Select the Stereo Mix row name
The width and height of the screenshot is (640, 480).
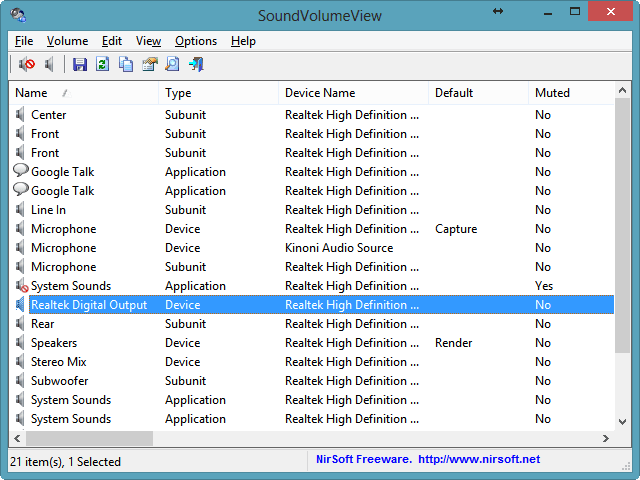click(59, 362)
